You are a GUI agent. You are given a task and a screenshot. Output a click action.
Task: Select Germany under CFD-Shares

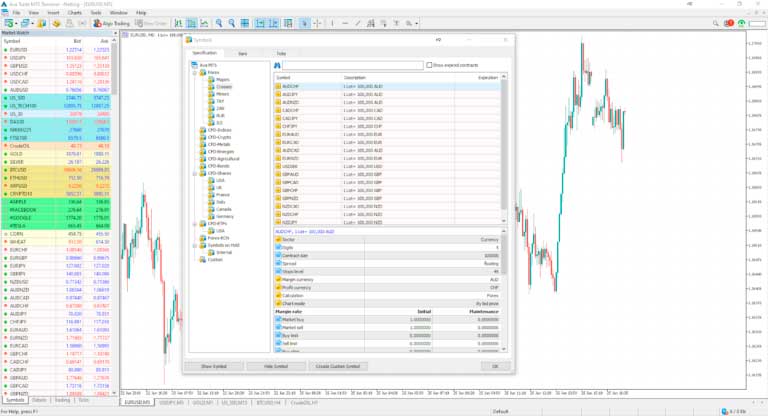[x=225, y=217]
